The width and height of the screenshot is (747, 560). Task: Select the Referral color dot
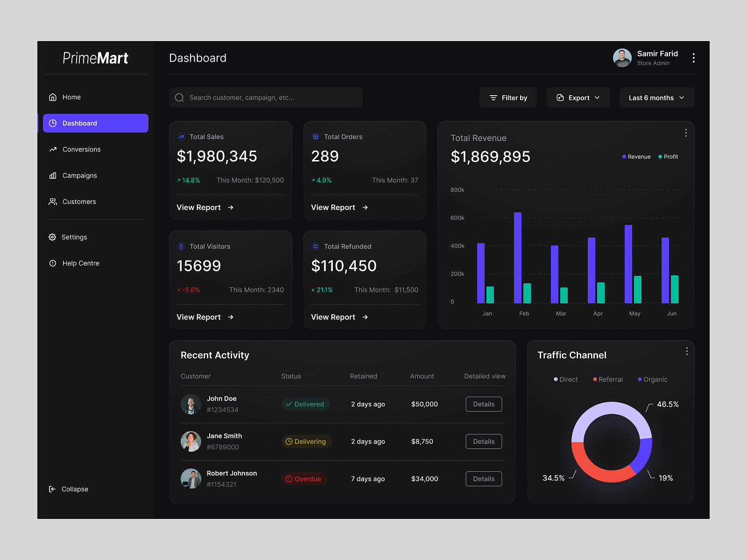(x=595, y=379)
